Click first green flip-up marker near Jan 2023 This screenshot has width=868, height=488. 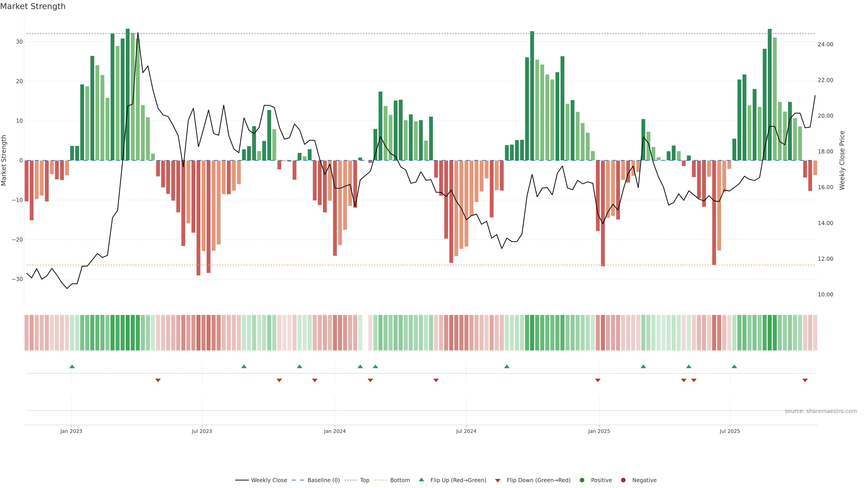tap(72, 366)
